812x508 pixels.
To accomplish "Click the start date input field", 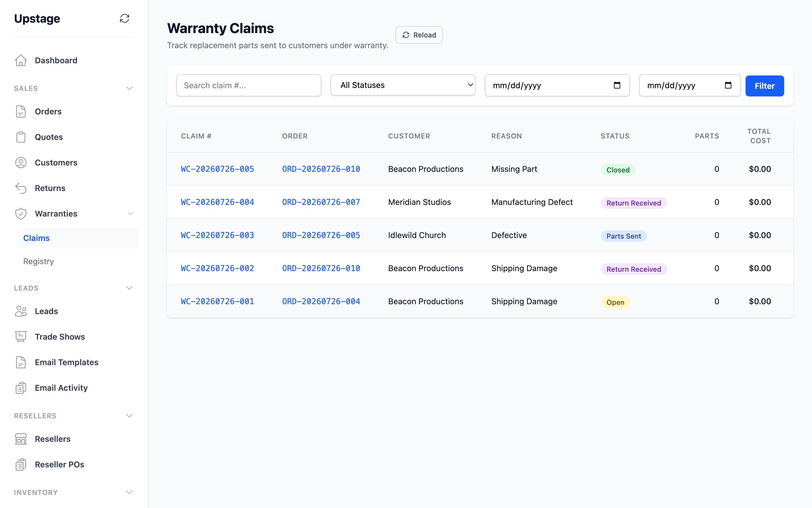I will (557, 85).
